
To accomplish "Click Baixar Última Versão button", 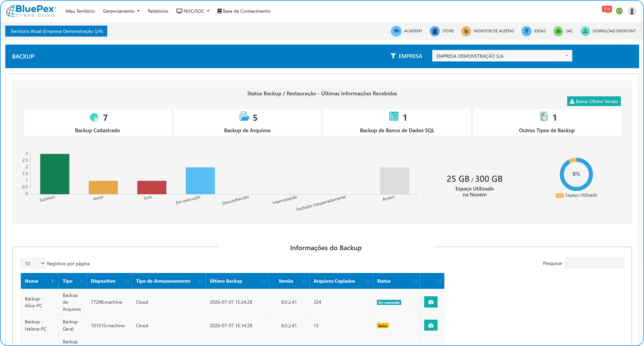I will (x=594, y=101).
